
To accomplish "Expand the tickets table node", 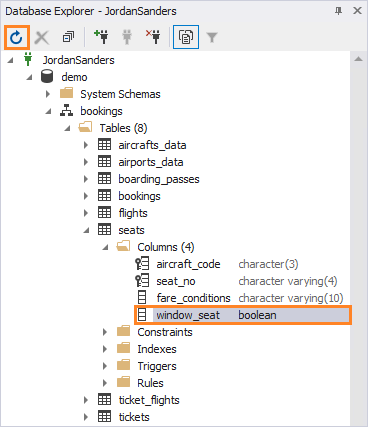I will click(86, 417).
